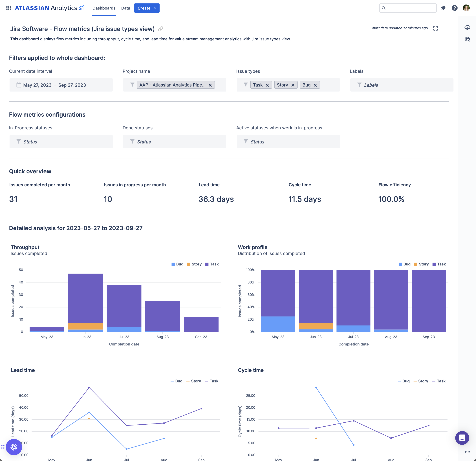Switch to the Dashboards tab
The width and height of the screenshot is (476, 461).
[x=104, y=8]
